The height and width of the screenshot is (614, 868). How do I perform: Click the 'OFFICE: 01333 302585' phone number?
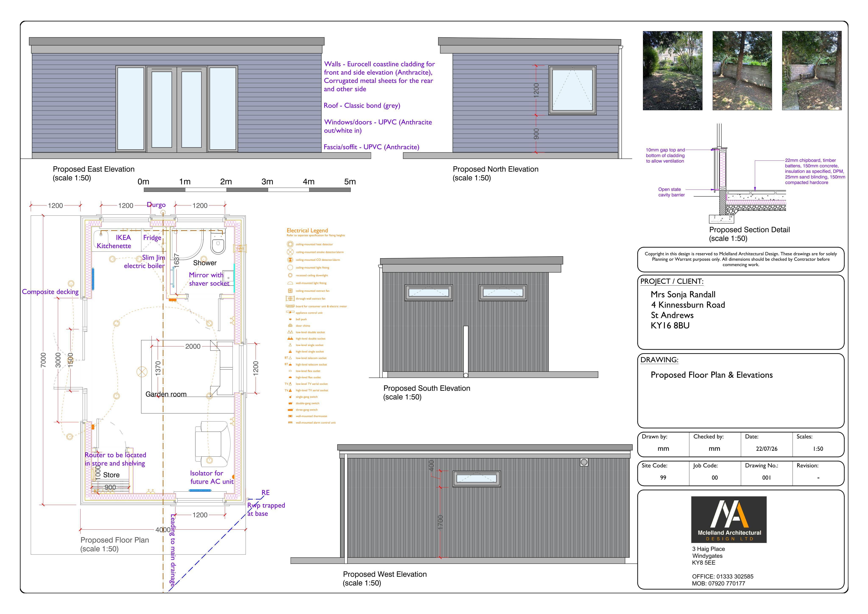[x=722, y=576]
